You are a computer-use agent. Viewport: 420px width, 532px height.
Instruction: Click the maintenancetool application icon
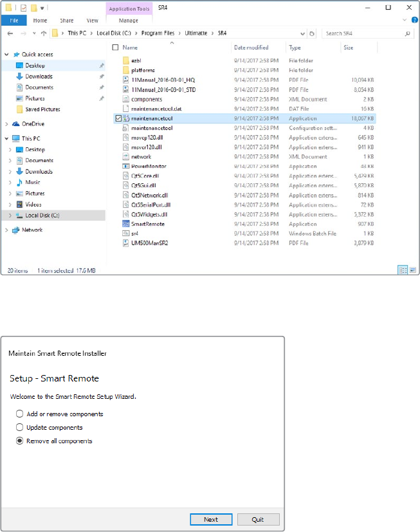[x=126, y=118]
